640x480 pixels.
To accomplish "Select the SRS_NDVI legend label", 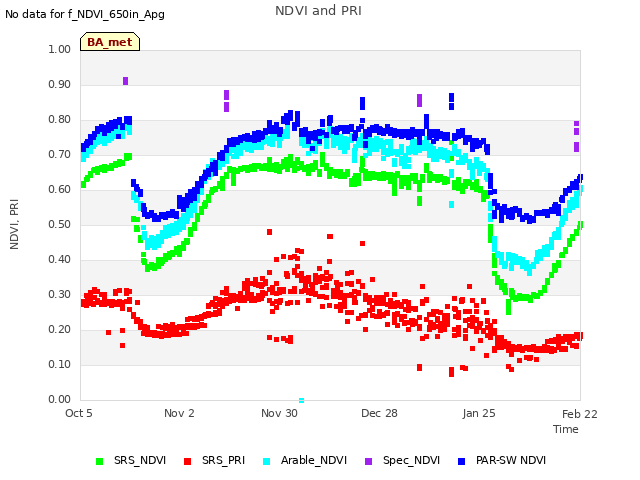I will pyautogui.click(x=140, y=460).
